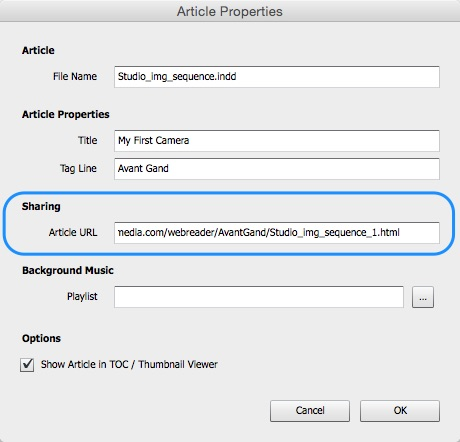The image size is (460, 442).
Task: Select the Title field with My First Camera
Action: coord(277,141)
